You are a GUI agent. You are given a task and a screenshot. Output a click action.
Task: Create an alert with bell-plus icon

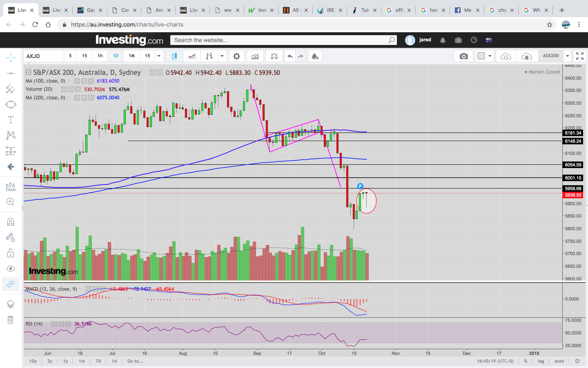(315, 56)
